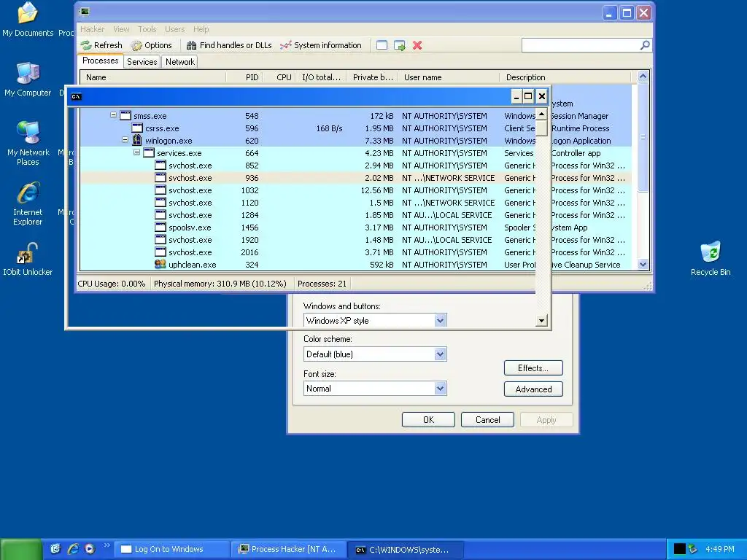Switch to Log On to Windows taskbar item

click(x=171, y=549)
